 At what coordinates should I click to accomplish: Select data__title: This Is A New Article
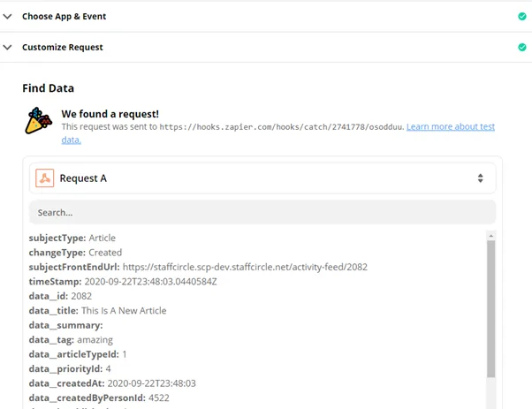[98, 311]
